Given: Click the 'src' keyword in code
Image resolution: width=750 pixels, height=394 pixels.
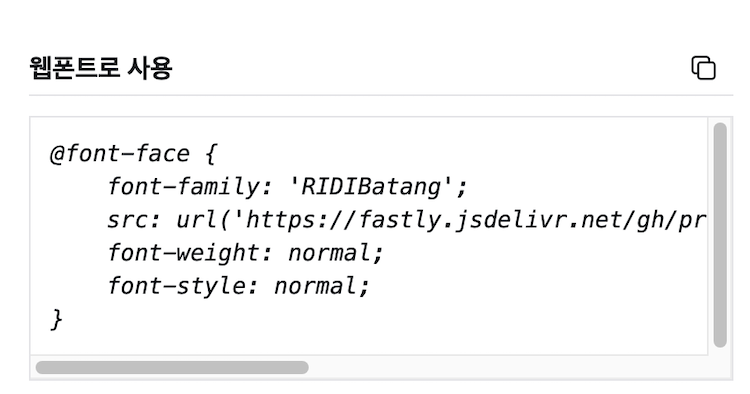Looking at the screenshot, I should 127,221.
